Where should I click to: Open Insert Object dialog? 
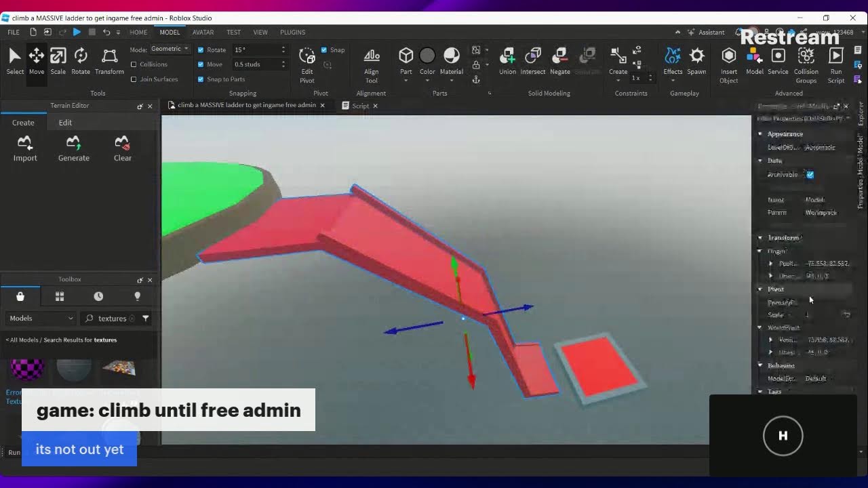[729, 65]
